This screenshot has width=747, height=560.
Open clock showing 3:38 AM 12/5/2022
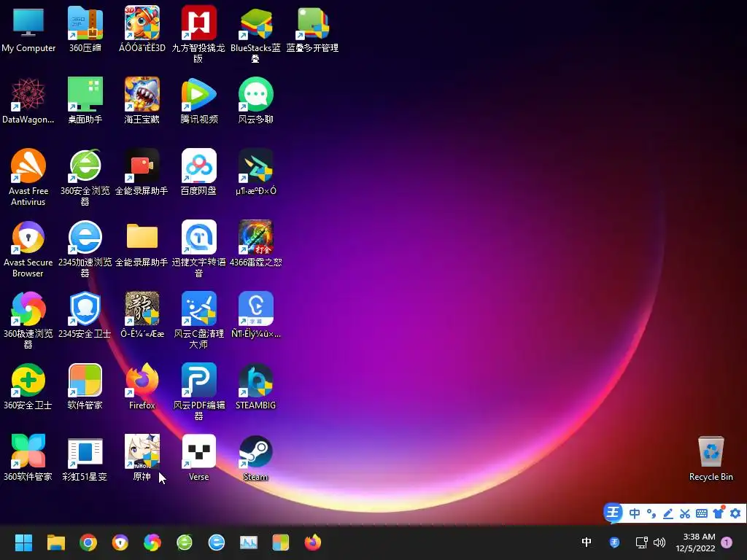(x=695, y=542)
